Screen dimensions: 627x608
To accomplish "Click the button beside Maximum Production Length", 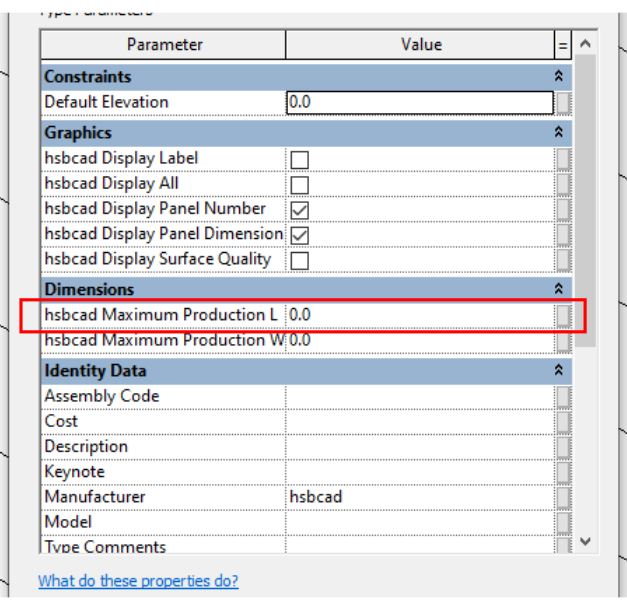I will (x=564, y=315).
